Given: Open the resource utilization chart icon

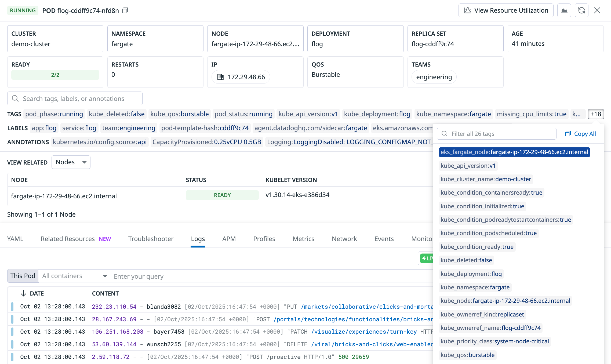Looking at the screenshot, I should 564,10.
